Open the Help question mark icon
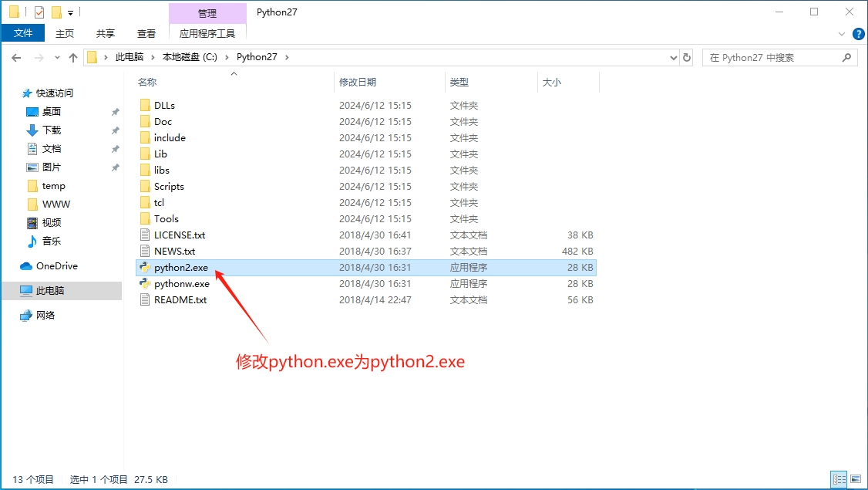868x490 pixels. pos(858,34)
